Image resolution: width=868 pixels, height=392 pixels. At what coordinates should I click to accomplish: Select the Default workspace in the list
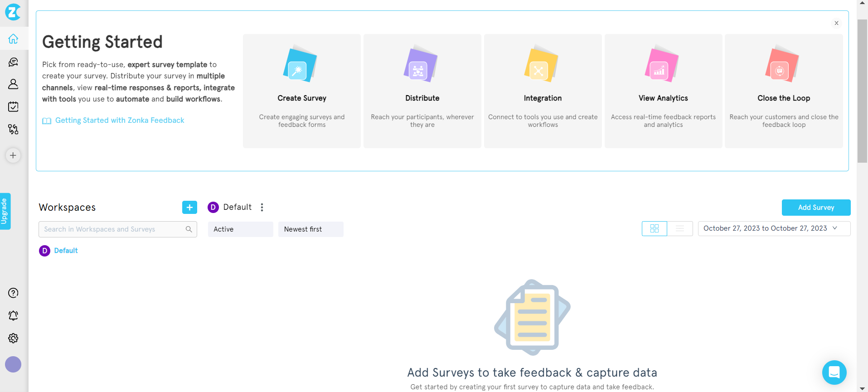pyautogui.click(x=66, y=251)
